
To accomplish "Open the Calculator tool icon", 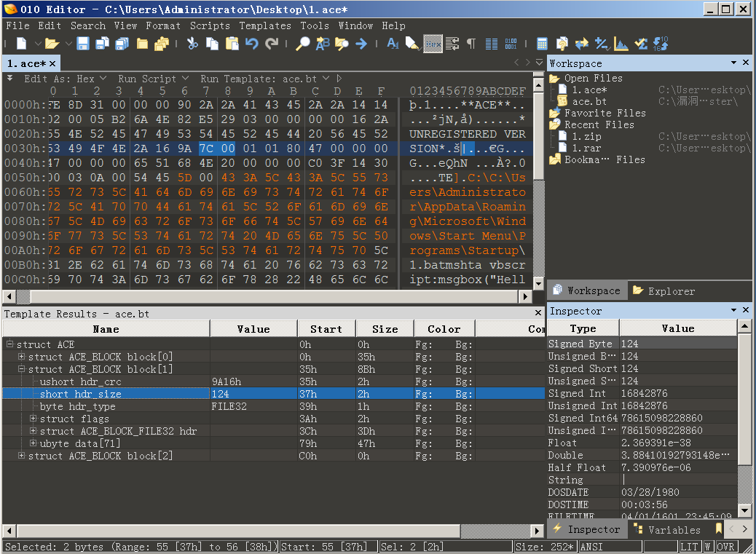I will pos(543,44).
